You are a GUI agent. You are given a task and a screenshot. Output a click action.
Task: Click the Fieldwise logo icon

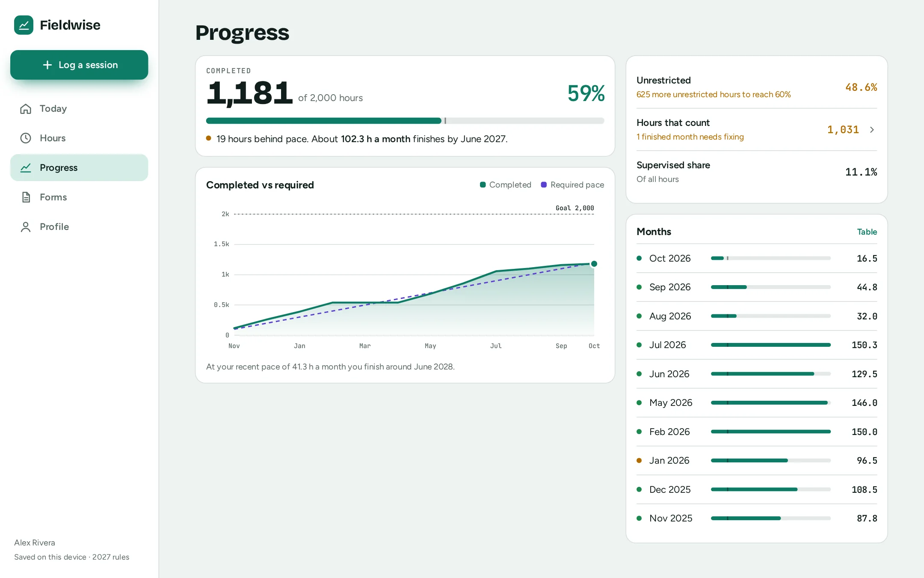24,25
